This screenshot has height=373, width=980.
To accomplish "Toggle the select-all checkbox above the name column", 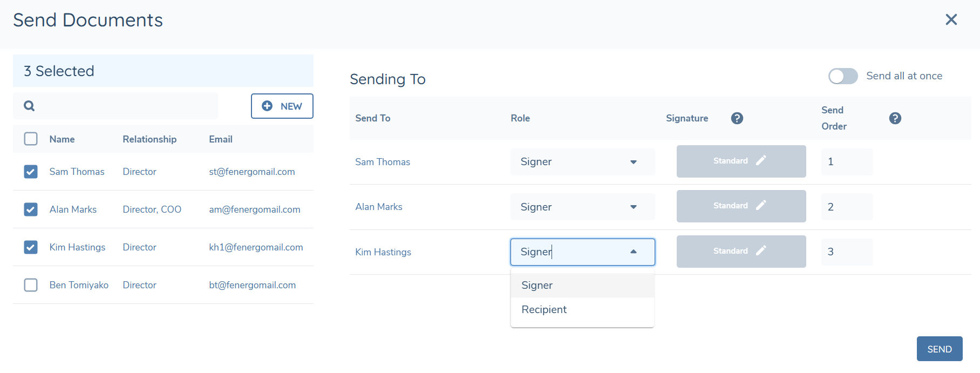I will (x=31, y=139).
